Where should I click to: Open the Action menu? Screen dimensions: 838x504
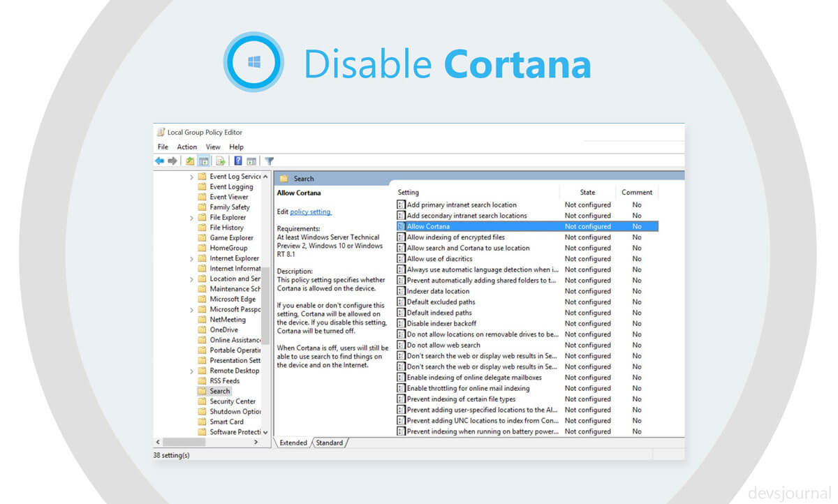187,147
